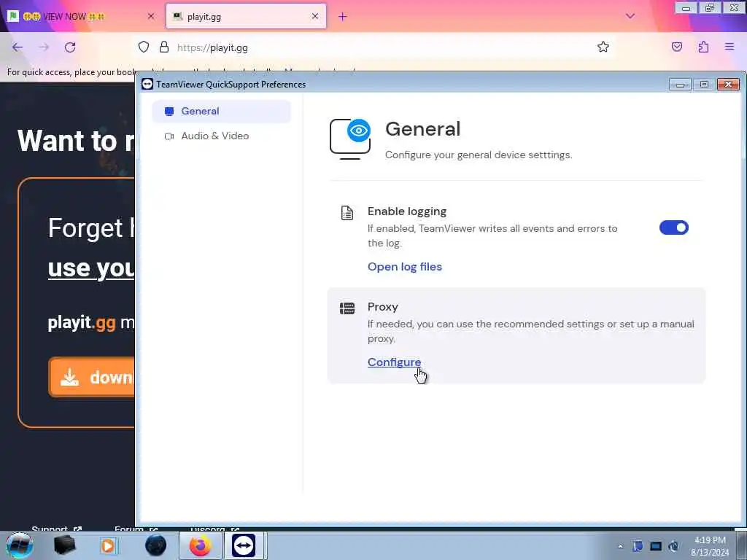Click the VIEW NOW tab green favicon
Viewport: 747px width, 560px height.
(13, 16)
